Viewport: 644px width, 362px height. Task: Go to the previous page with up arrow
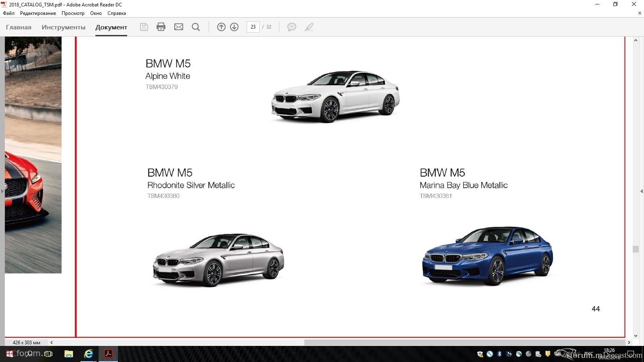(x=221, y=27)
